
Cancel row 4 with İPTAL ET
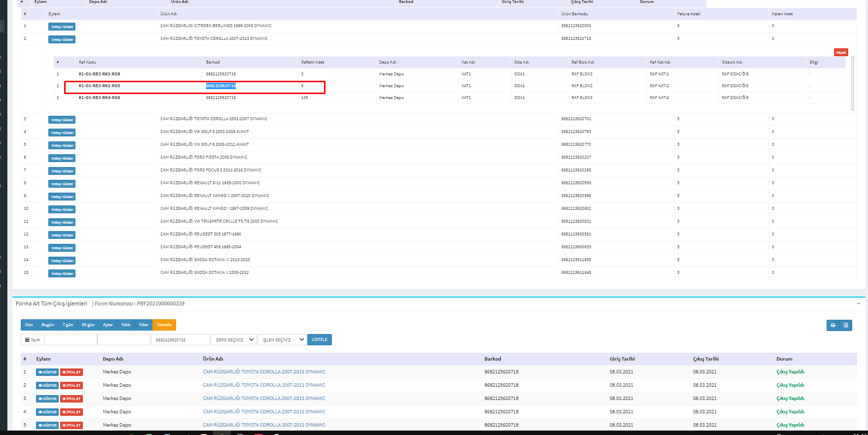pyautogui.click(x=72, y=412)
